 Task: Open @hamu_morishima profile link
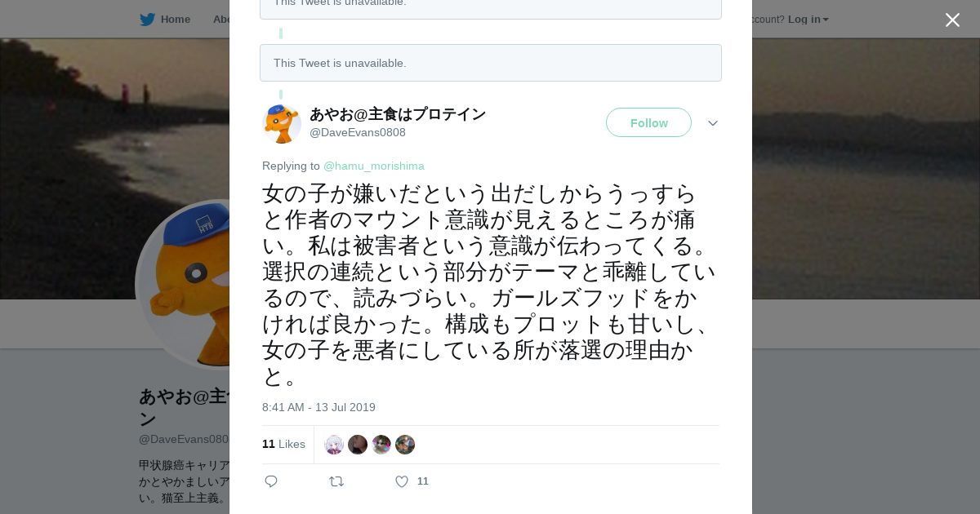pos(373,166)
